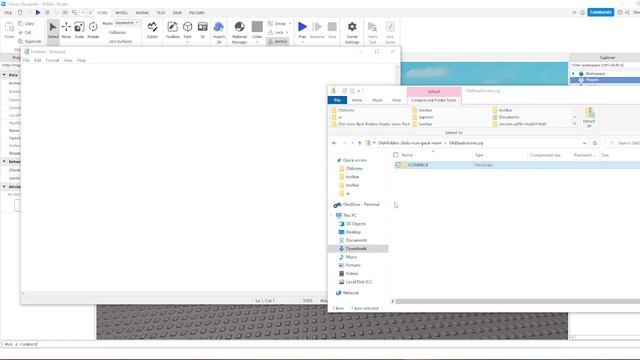Select Desktop in File Explorer sidebar

coord(353,232)
